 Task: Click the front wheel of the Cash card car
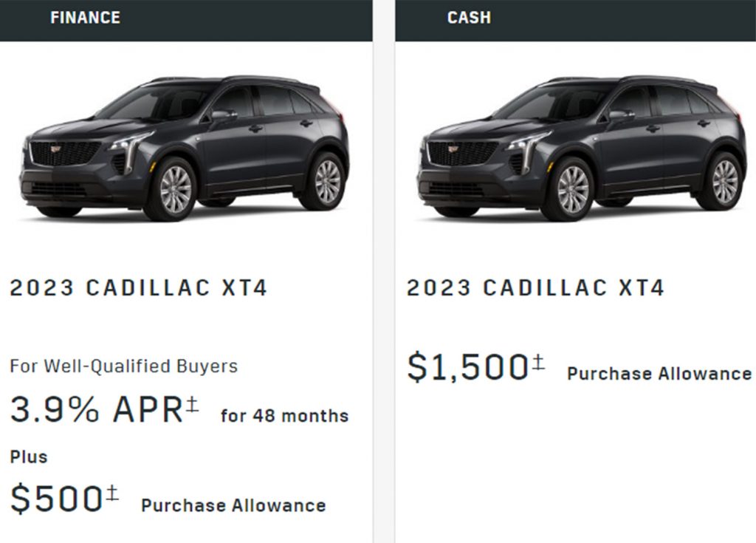click(573, 190)
